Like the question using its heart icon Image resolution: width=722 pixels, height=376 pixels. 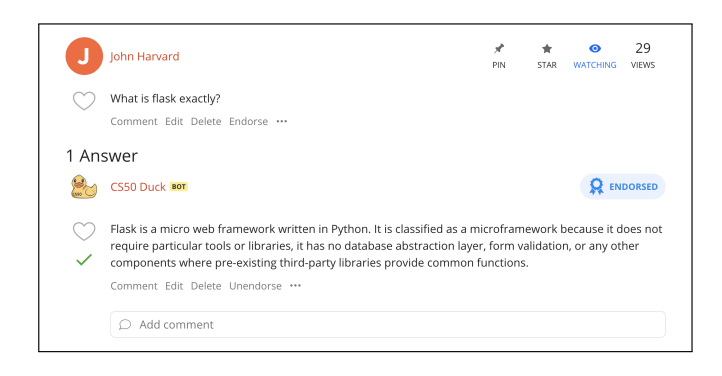coord(84,101)
